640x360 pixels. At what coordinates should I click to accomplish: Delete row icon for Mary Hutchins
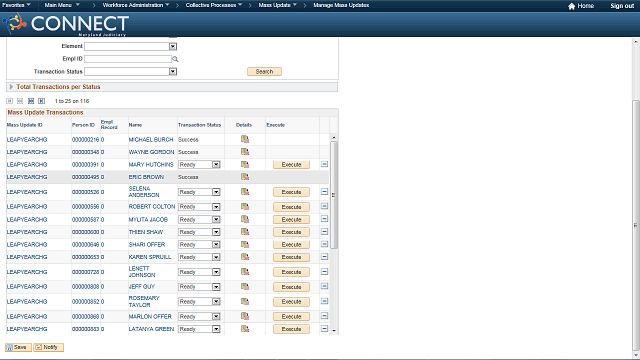pyautogui.click(x=324, y=164)
